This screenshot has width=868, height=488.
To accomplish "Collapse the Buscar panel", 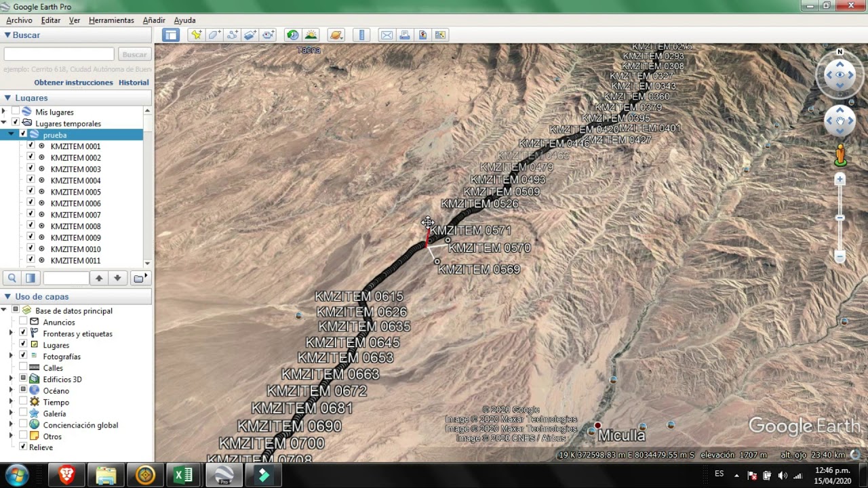I will click(7, 35).
